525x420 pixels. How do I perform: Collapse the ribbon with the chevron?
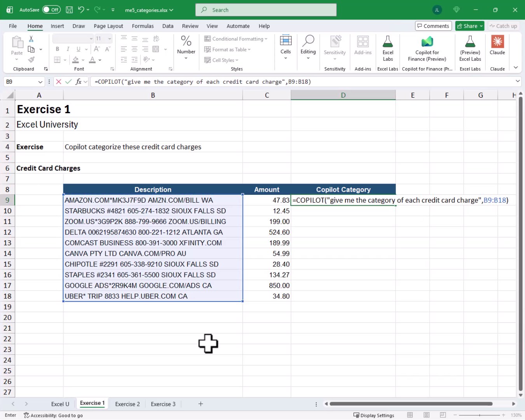(516, 67)
